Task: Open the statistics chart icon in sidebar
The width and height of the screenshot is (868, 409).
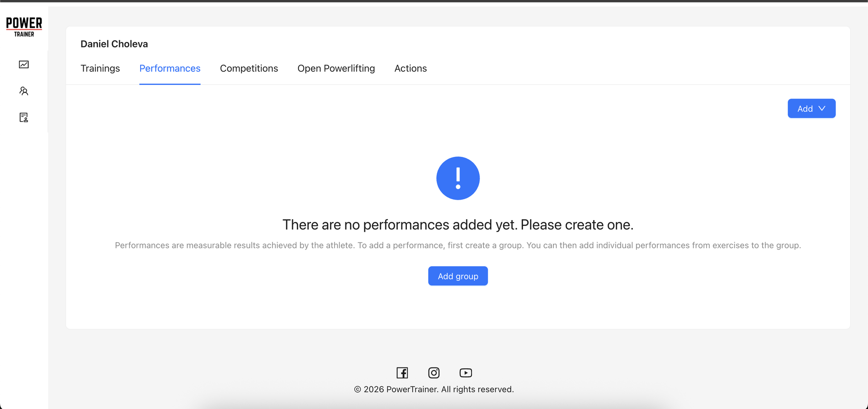Action: tap(24, 64)
